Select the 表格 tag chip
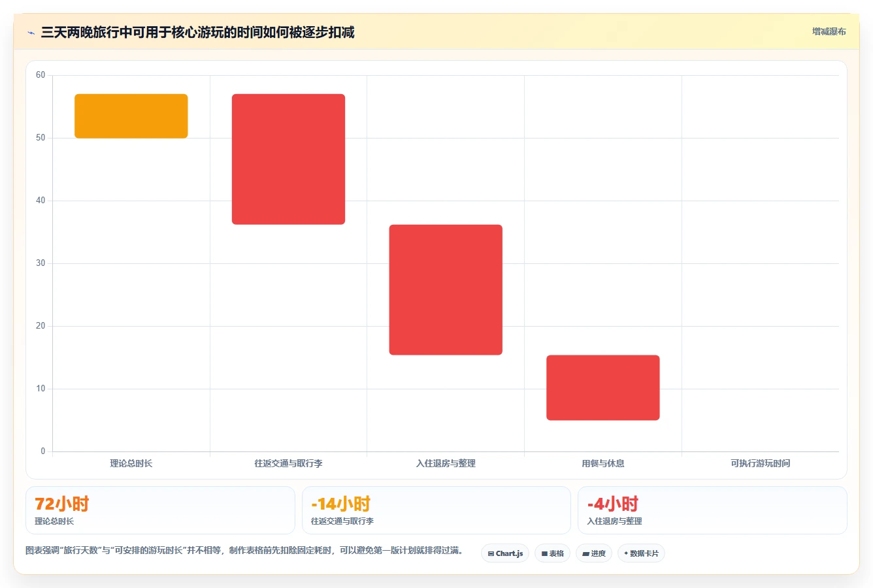 [x=553, y=553]
